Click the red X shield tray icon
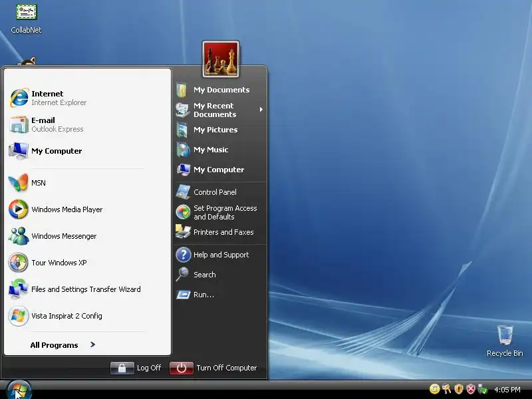 [x=471, y=389]
